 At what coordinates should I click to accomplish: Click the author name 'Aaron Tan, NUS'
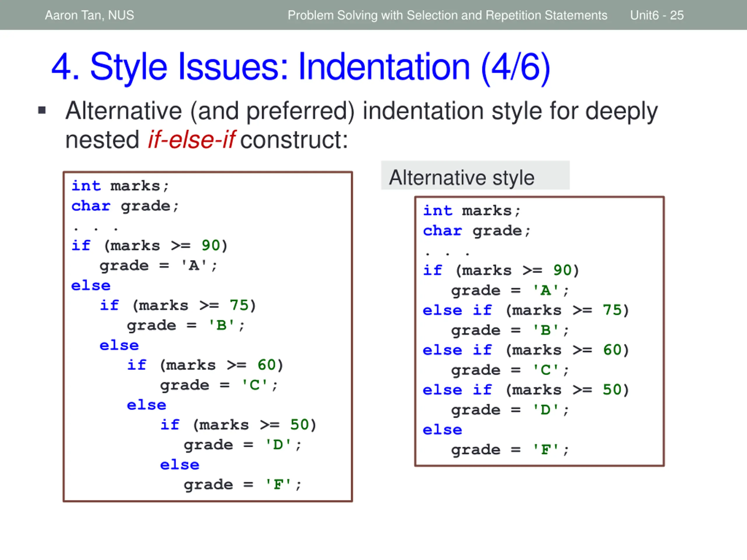[90, 15]
